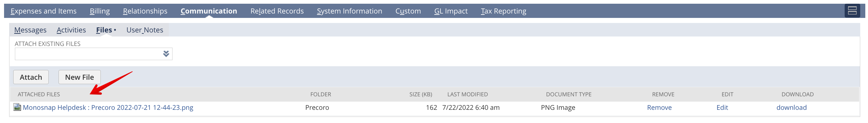Click the subtab layout toggle icon at top right
Screen dimensions: 868x123
point(852,11)
